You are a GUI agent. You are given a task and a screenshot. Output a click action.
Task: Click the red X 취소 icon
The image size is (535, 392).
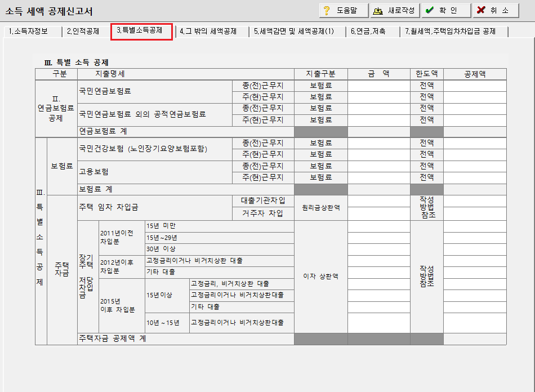coord(481,10)
